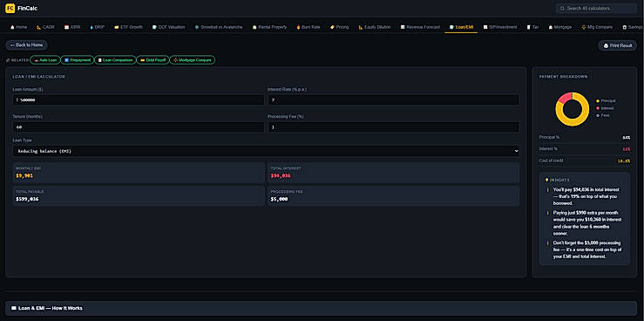The image size is (644, 321).
Task: Click the flame icon of Burn Rate tab
Action: pos(298,27)
